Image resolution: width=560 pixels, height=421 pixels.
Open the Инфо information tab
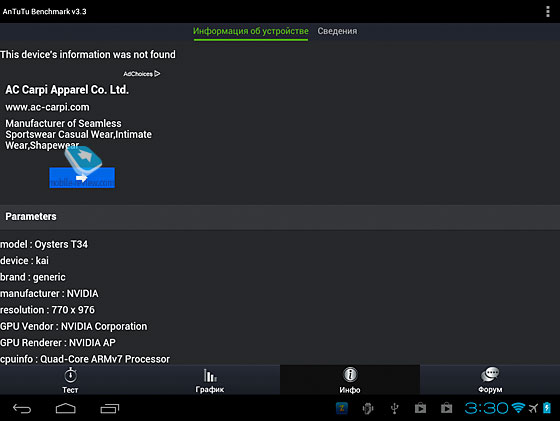[x=350, y=380]
